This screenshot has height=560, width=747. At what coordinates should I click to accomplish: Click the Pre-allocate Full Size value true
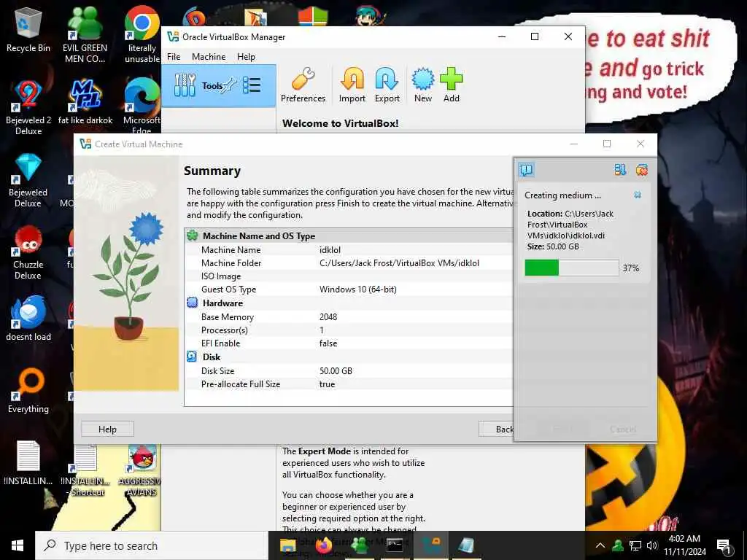327,384
